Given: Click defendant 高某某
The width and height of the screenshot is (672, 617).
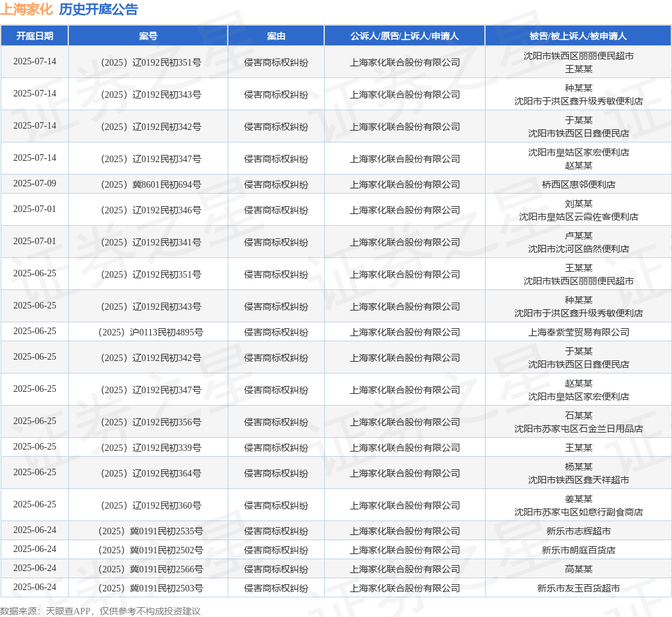Looking at the screenshot, I should click(579, 569).
